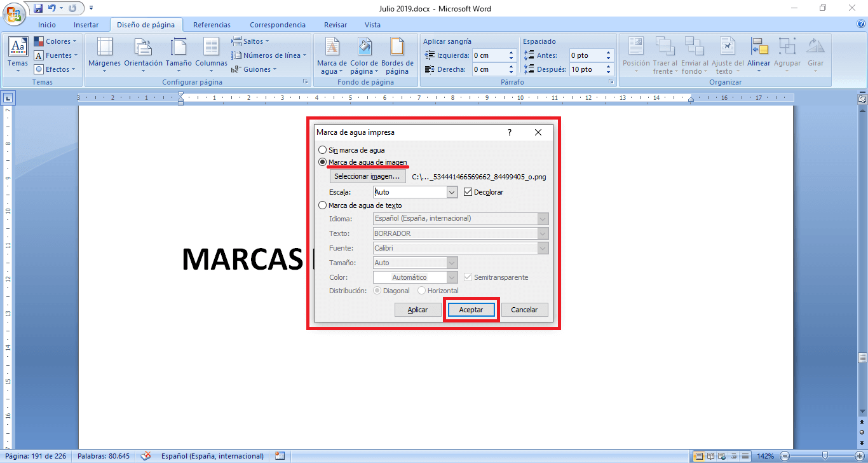Click Traer al frente icon

pos(665,47)
